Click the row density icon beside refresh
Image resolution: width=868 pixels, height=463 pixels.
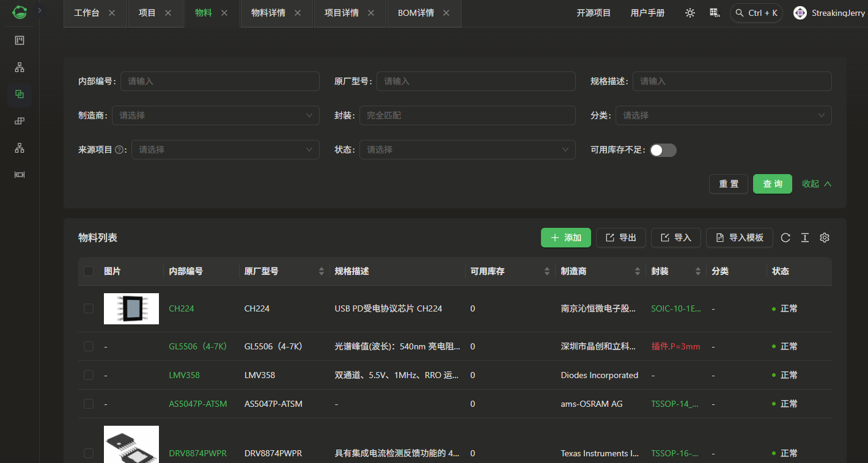[805, 238]
